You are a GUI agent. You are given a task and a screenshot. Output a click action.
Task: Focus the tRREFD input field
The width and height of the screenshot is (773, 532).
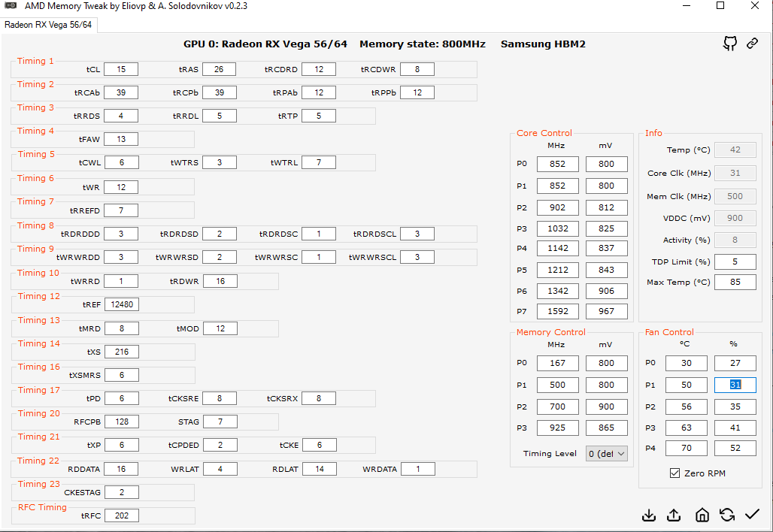point(121,210)
